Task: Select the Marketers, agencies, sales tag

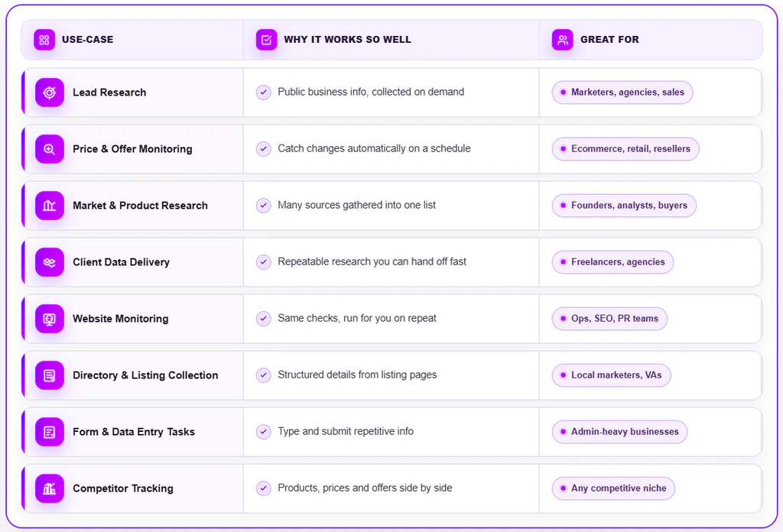Action: coord(622,92)
